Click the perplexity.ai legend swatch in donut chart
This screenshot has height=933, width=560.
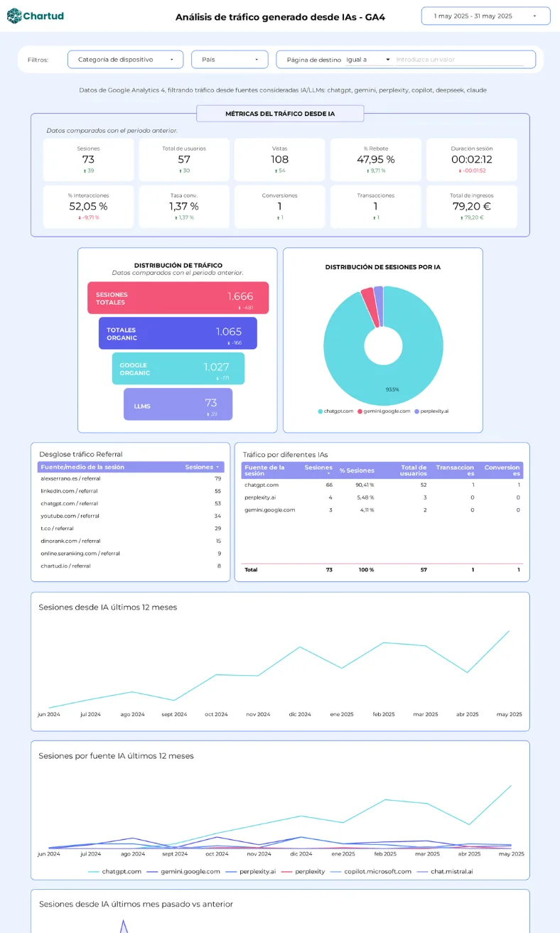click(417, 411)
